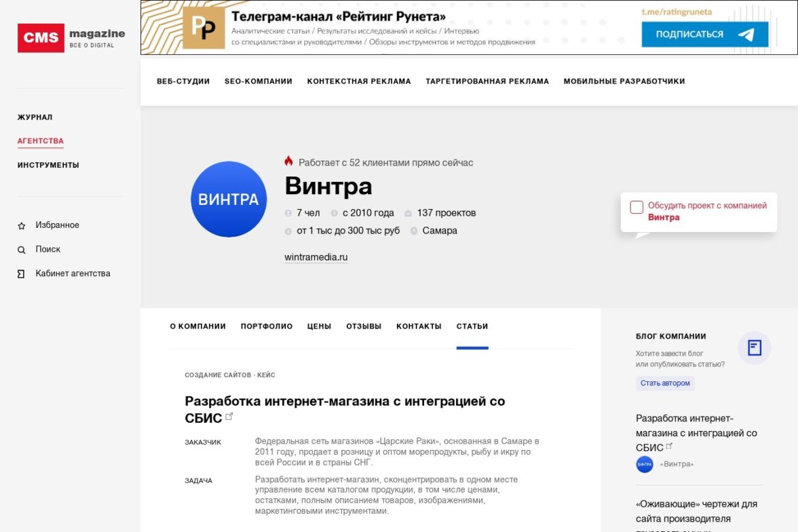
Task: Click the star icon beside Избранное
Action: (x=22, y=225)
